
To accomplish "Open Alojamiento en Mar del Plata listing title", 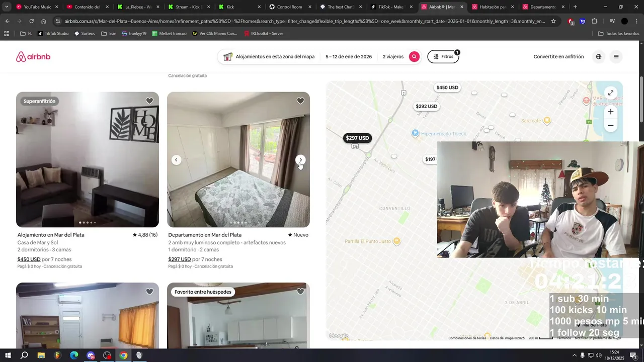I will [x=51, y=235].
